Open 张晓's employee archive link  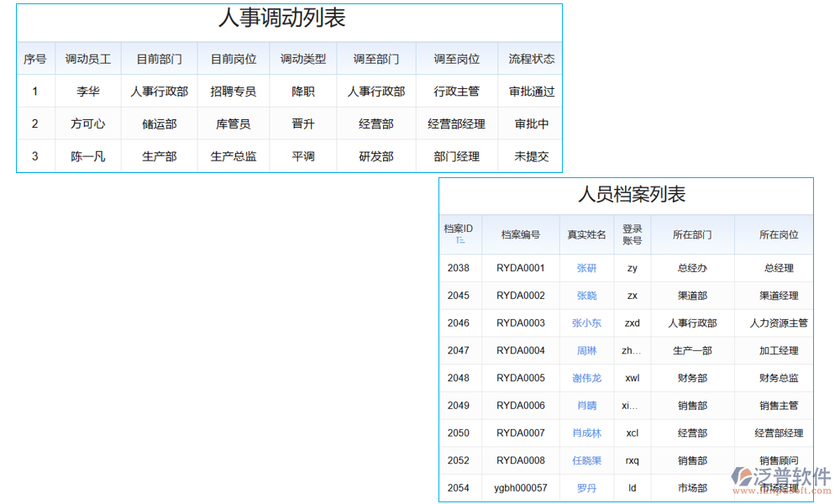[586, 296]
